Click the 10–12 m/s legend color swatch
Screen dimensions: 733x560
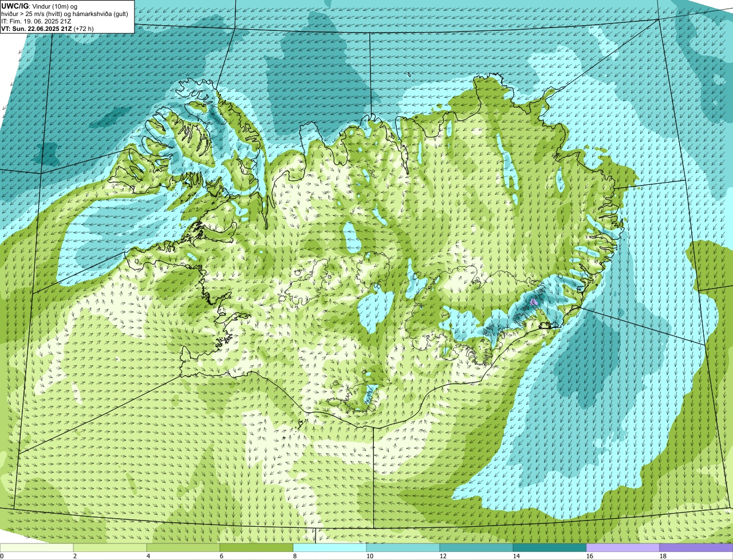403,548
